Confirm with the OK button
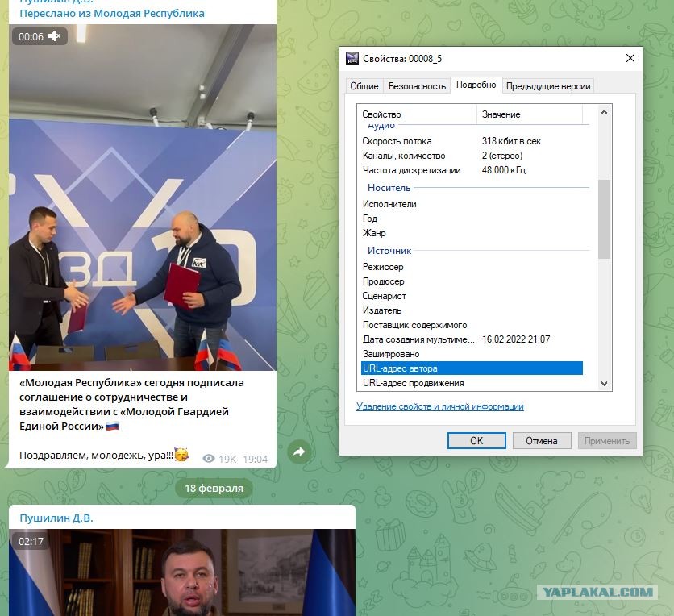674x616 pixels. point(476,440)
